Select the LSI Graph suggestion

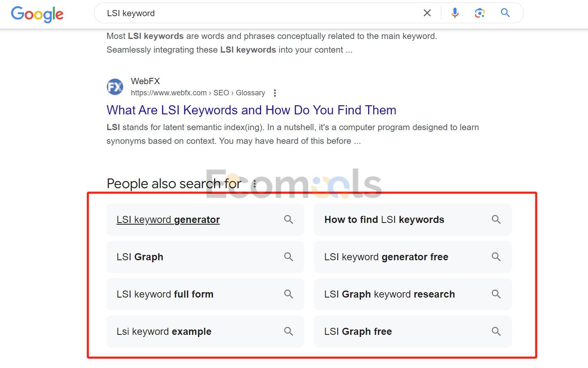205,257
